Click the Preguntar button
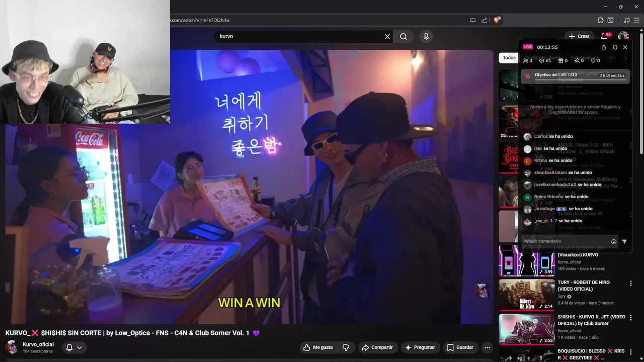The image size is (644, 362). pyautogui.click(x=420, y=347)
